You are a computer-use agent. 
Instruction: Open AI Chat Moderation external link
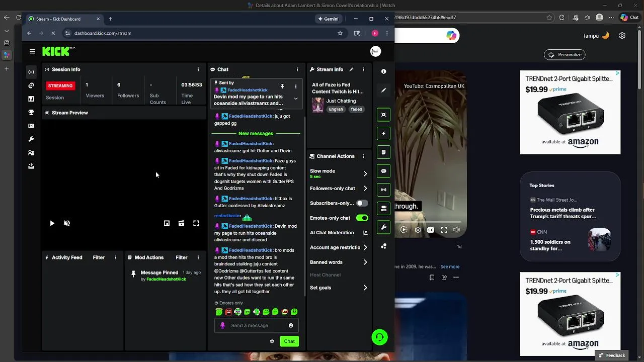365,233
